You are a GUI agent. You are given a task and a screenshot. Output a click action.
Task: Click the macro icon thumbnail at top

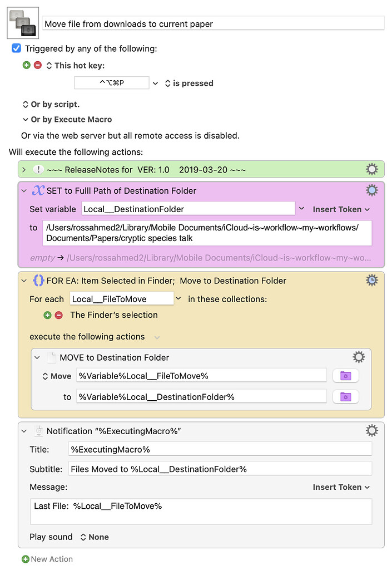click(23, 23)
